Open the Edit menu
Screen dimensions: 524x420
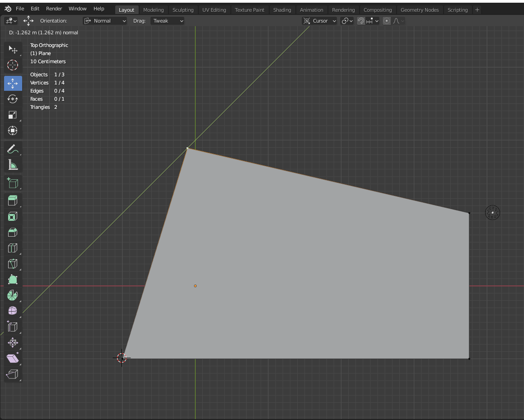[x=35, y=9]
